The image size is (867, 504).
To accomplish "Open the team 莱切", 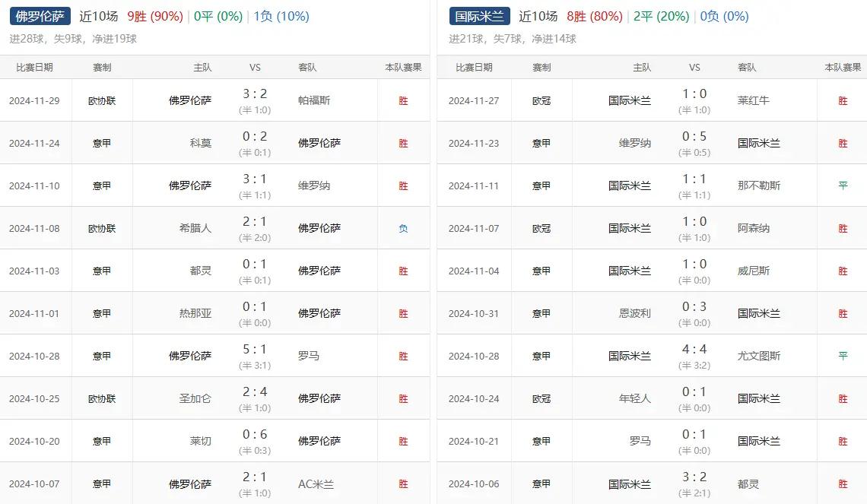I will tap(201, 441).
